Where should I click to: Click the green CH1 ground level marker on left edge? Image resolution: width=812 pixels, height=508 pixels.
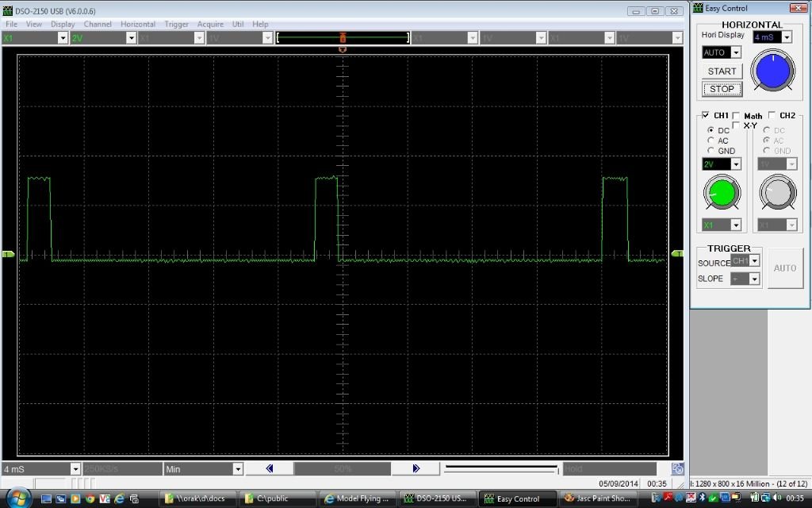(x=8, y=254)
